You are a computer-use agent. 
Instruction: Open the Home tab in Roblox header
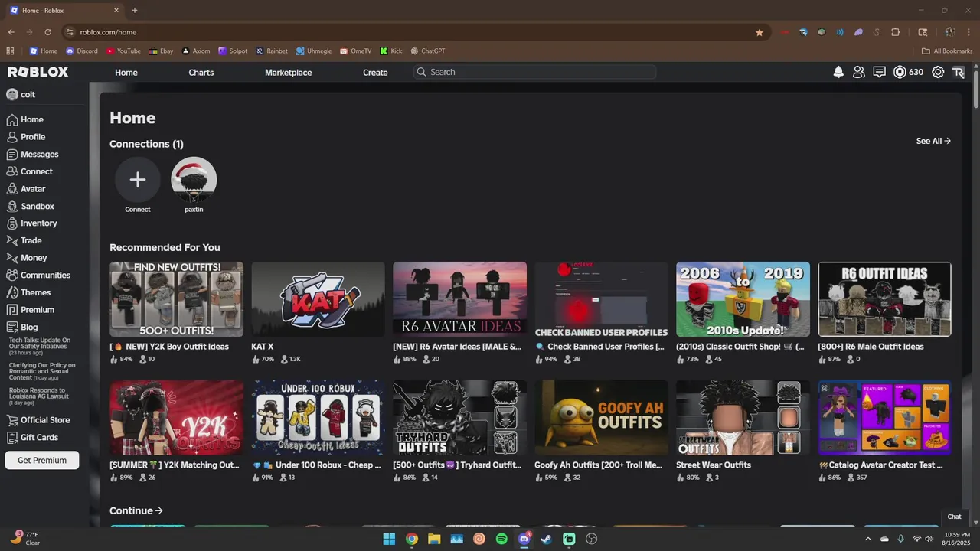coord(126,73)
